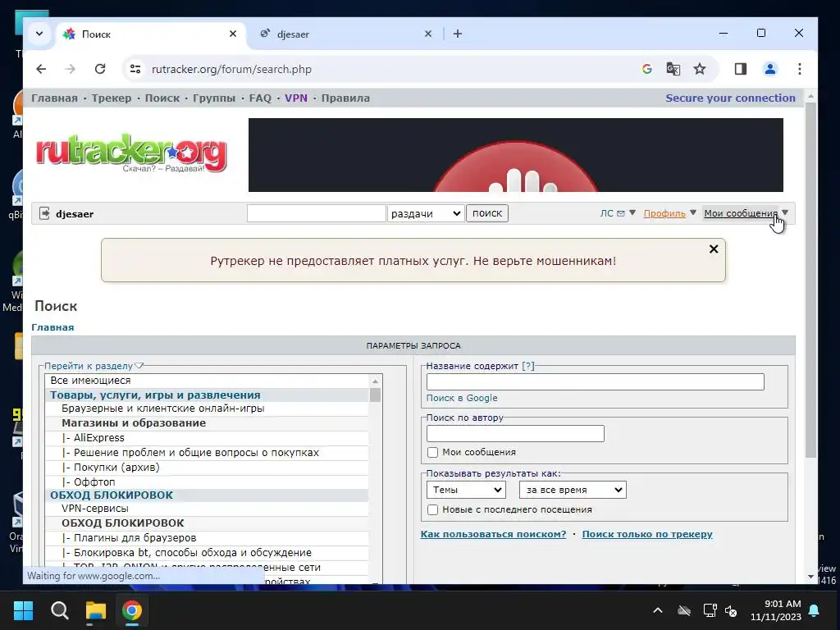The width and height of the screenshot is (840, 630).
Task: Select Плагины для браузеров entry
Action: (208, 538)
